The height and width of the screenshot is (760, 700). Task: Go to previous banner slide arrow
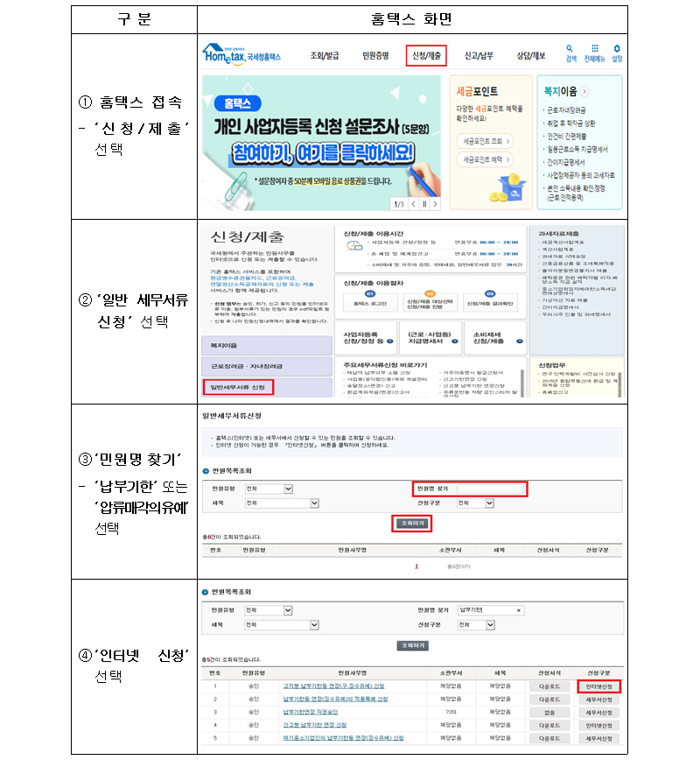411,204
